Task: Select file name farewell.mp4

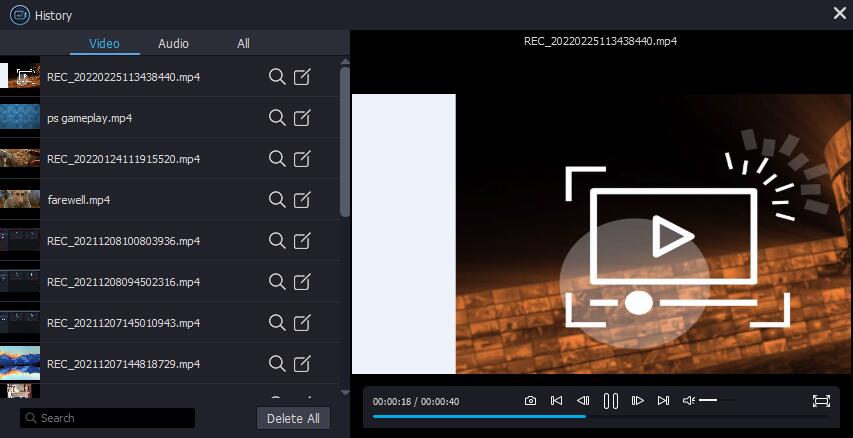Action: coord(79,200)
